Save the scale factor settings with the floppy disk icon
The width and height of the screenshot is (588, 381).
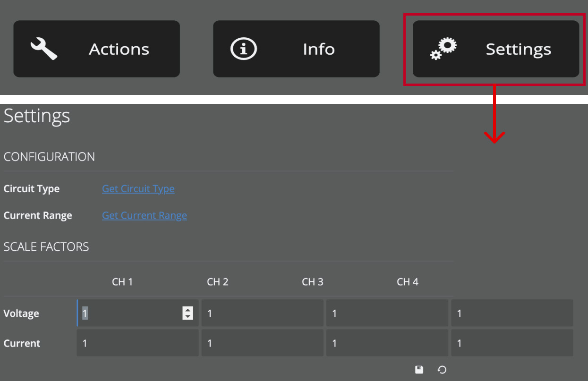[419, 370]
